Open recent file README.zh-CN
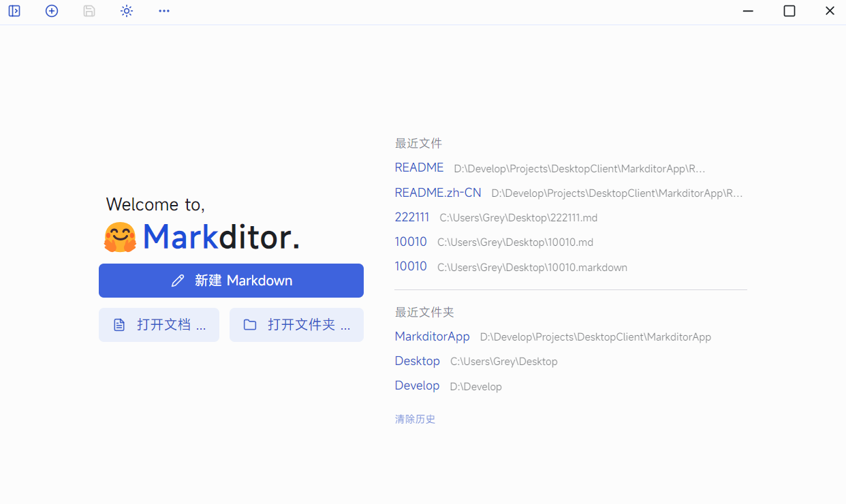 point(438,193)
